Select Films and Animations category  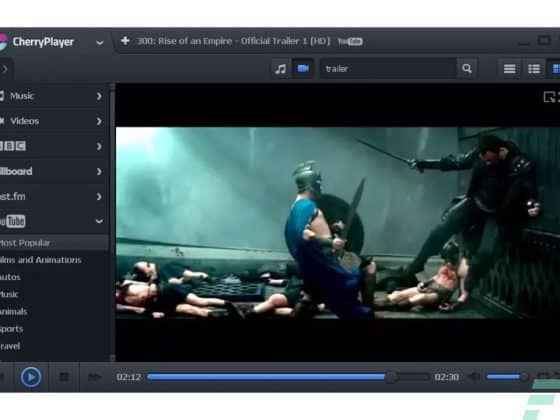coord(41,260)
